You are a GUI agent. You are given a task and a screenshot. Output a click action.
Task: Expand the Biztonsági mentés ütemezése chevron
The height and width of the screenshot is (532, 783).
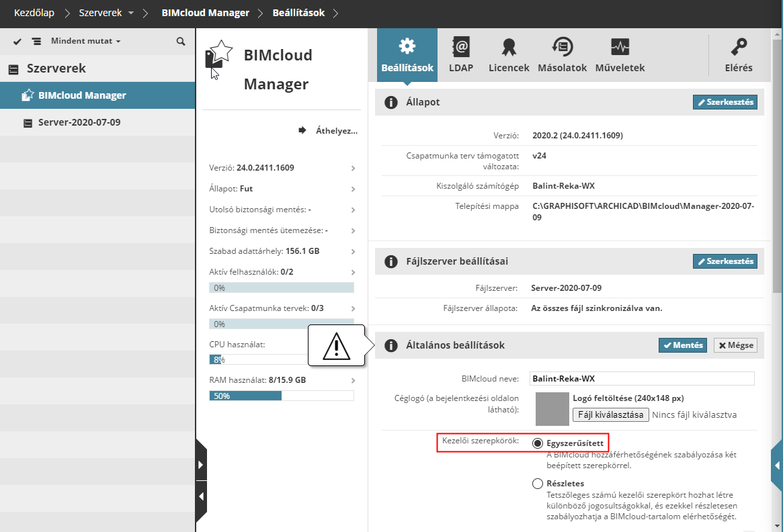point(353,230)
